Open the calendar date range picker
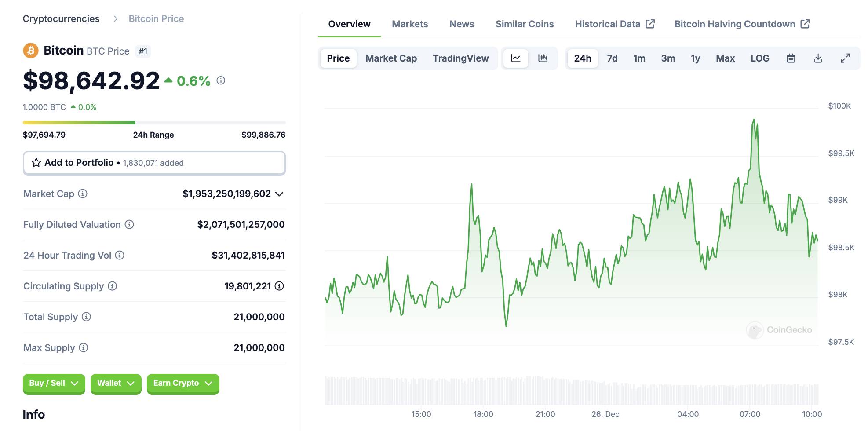Image resolution: width=868 pixels, height=431 pixels. 791,58
